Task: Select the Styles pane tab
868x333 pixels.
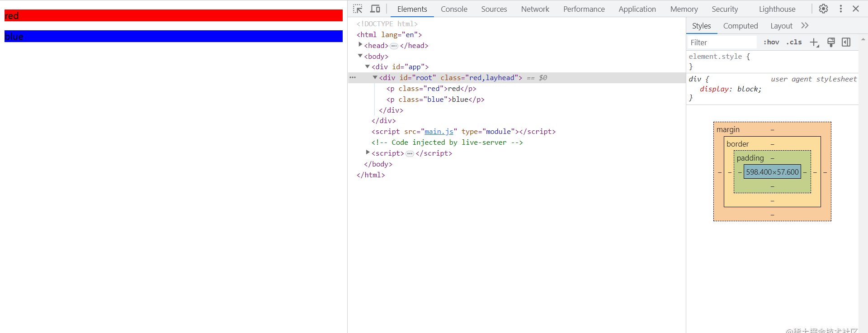Action: click(701, 26)
